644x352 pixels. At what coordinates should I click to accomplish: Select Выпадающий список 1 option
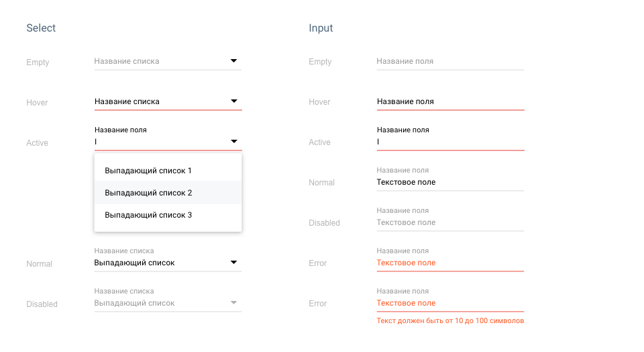pos(168,171)
